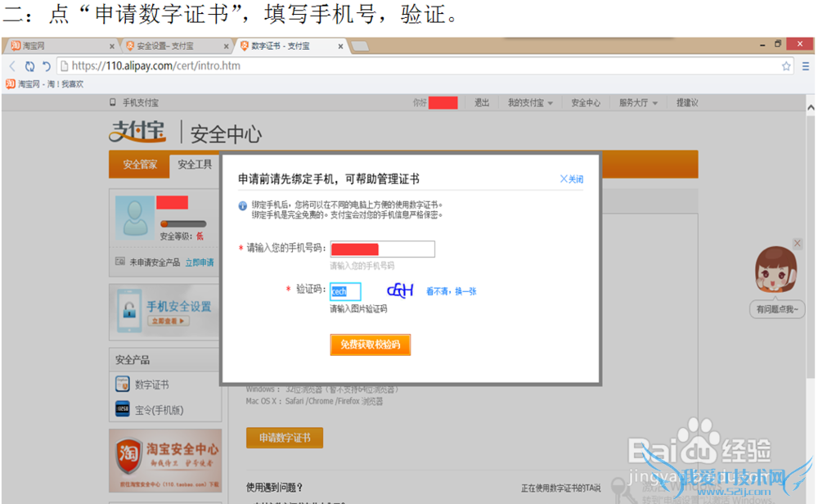Expand the 我的支付宝 dropdown
Image resolution: width=818 pixels, height=504 pixels.
(530, 103)
